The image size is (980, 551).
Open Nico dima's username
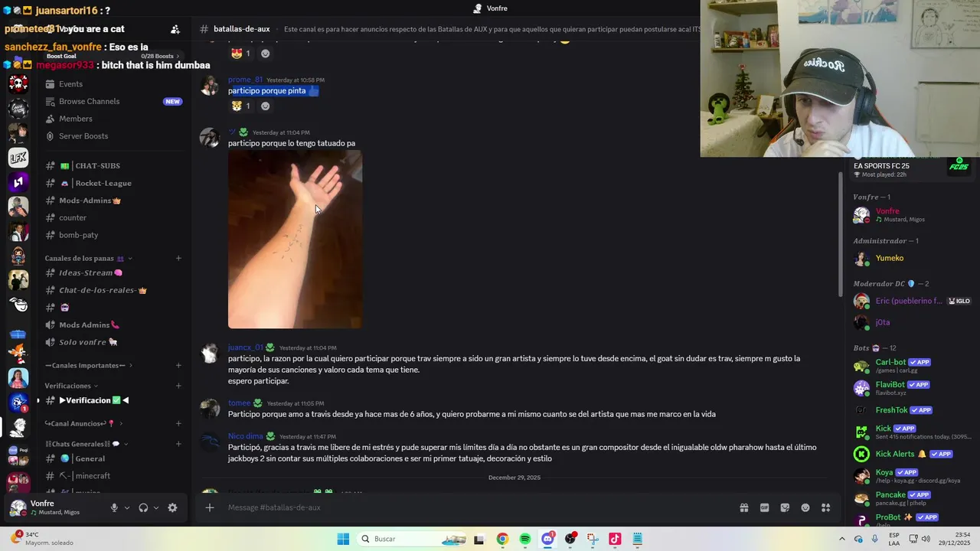[x=245, y=436]
